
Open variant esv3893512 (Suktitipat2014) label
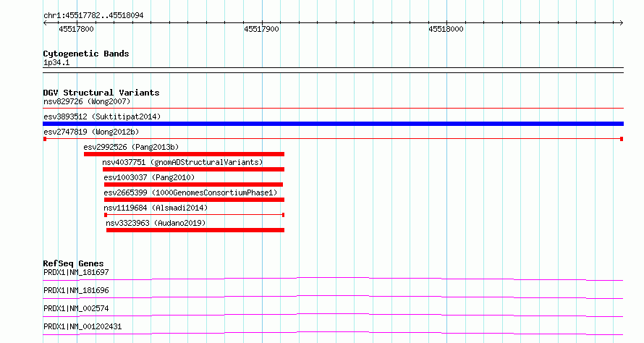tap(102, 117)
